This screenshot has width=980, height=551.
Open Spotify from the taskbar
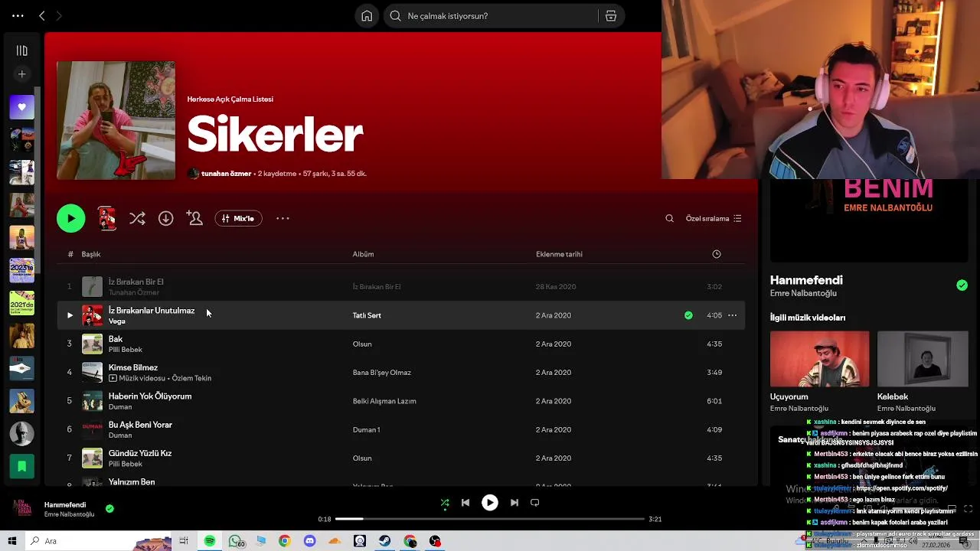pos(210,541)
